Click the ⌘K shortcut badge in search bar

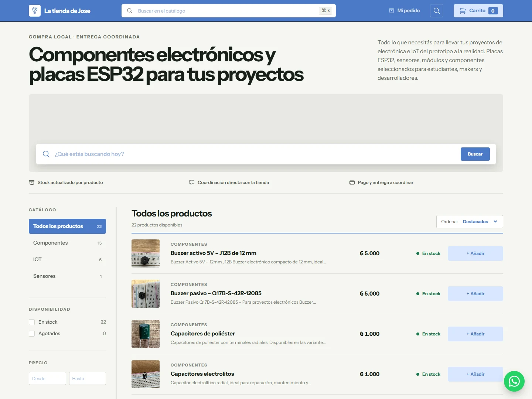[325, 11]
